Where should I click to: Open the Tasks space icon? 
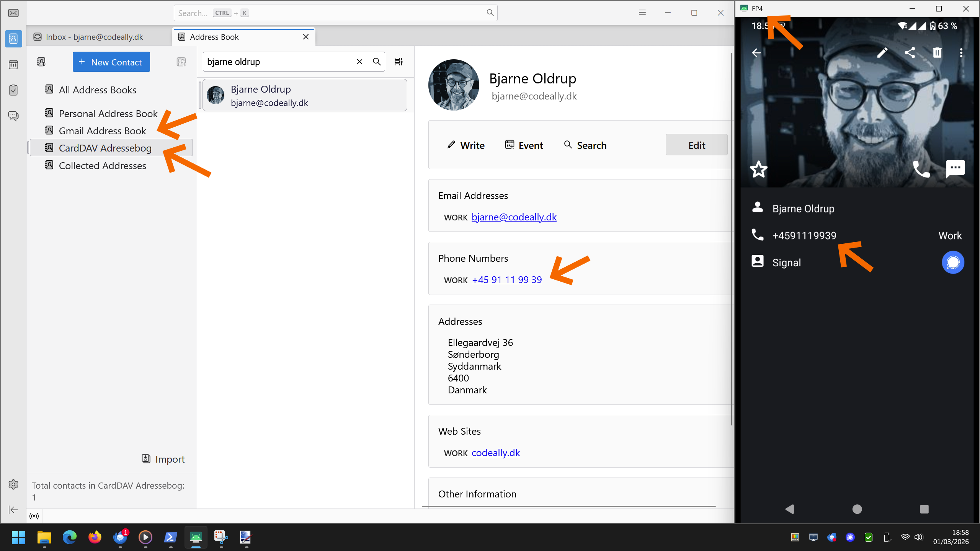(13, 90)
